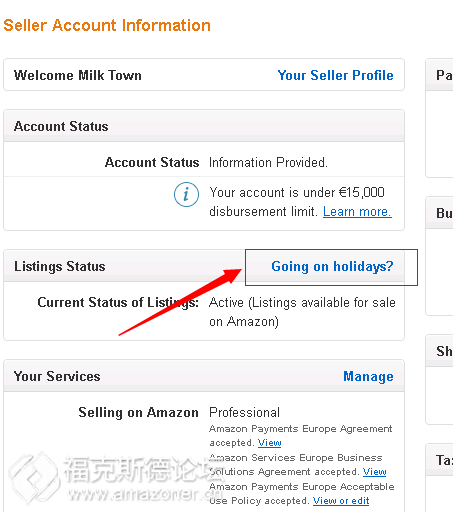The height and width of the screenshot is (512, 453).
Task: View Amazon Payments Europe Agreement
Action: point(270,443)
